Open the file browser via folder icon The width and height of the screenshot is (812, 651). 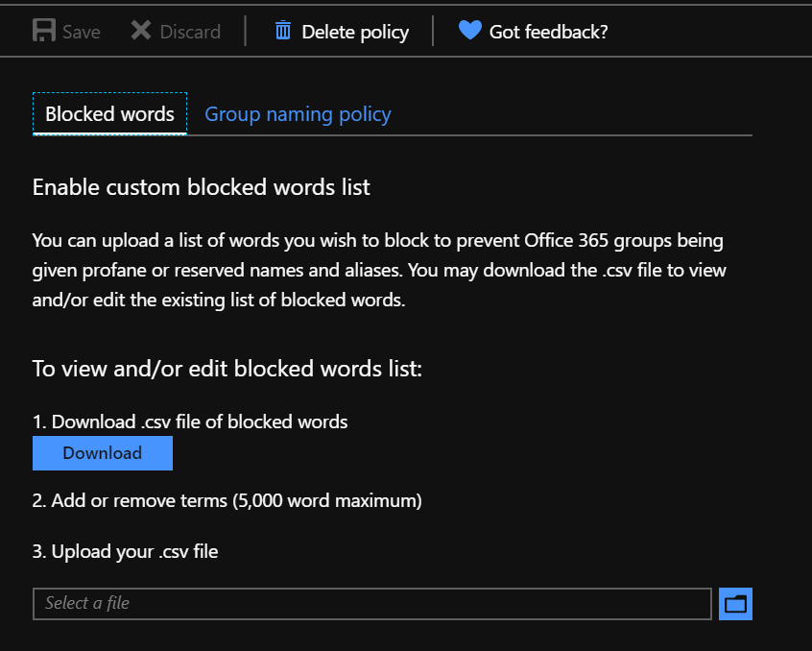[x=735, y=604]
